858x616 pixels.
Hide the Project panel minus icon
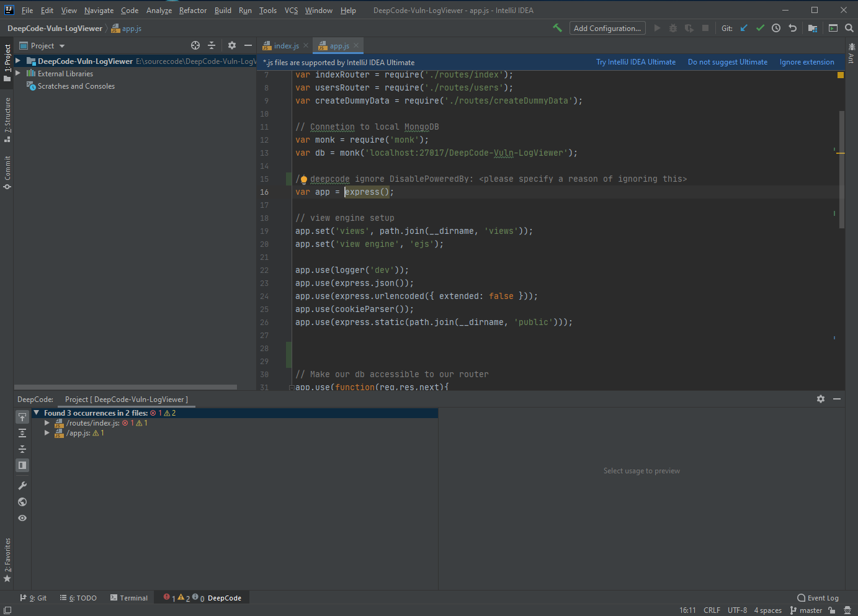click(x=248, y=45)
